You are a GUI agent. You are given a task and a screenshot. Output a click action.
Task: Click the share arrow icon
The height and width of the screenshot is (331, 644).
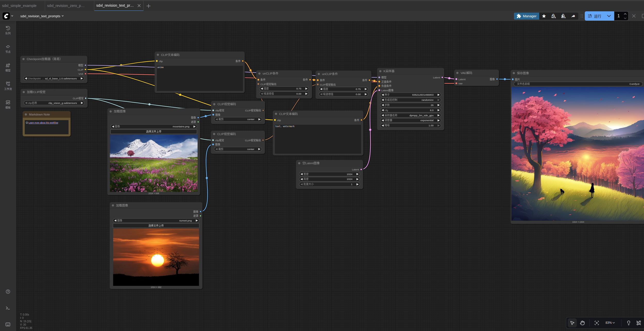click(x=573, y=16)
